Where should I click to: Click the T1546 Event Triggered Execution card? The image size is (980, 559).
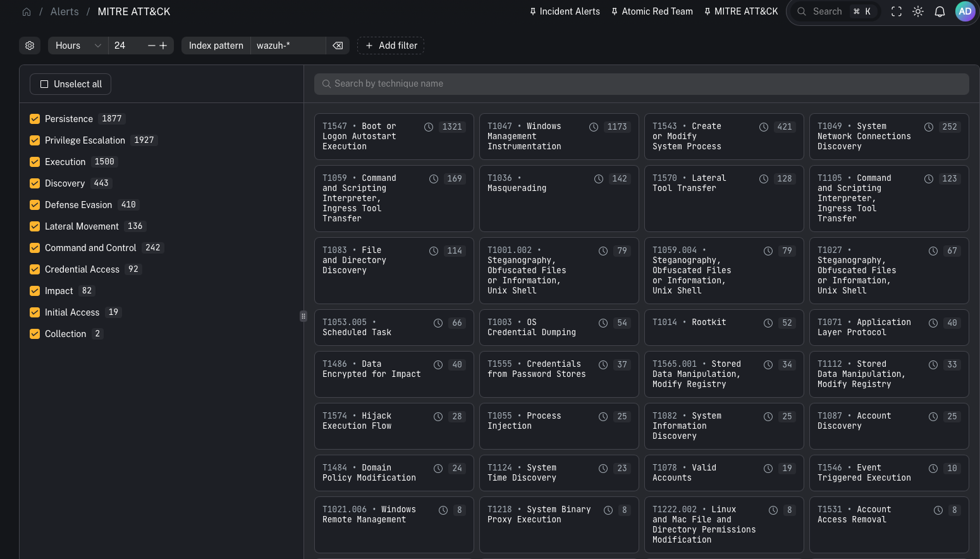pos(889,473)
